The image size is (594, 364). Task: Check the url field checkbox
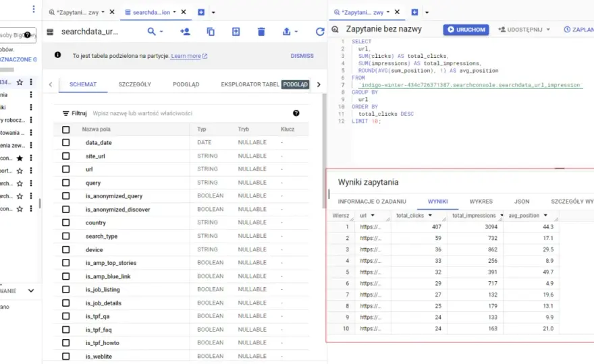click(66, 169)
